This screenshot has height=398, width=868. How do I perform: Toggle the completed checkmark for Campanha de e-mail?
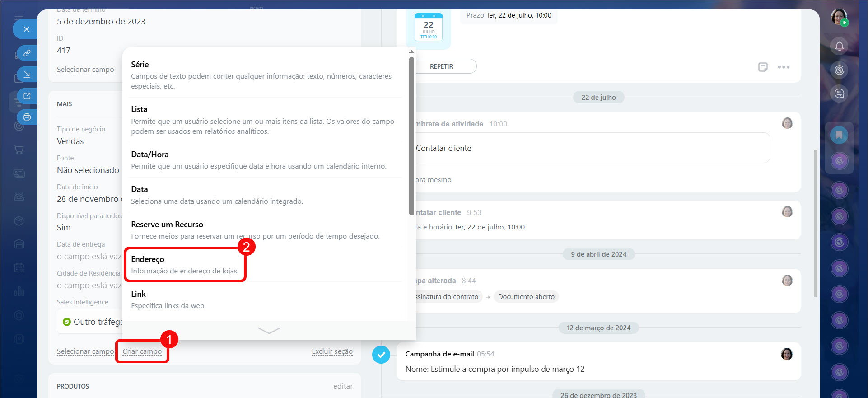(x=381, y=355)
